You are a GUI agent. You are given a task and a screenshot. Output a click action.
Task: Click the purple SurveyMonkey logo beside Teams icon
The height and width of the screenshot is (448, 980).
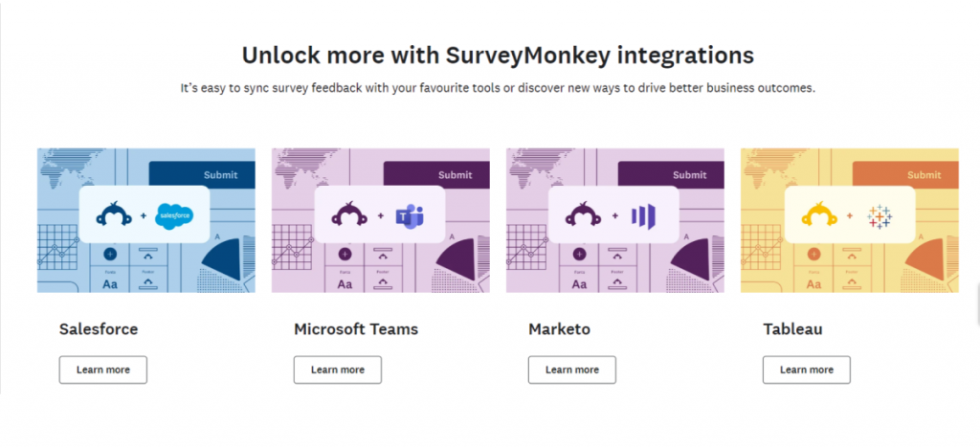click(x=348, y=213)
